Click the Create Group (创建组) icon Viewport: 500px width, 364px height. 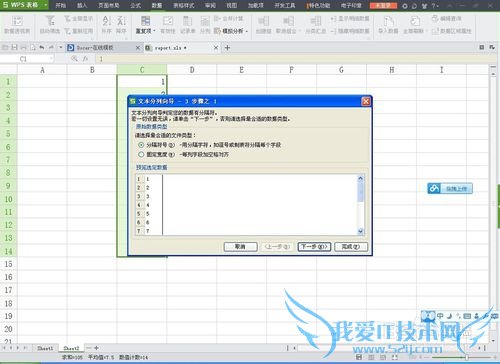coord(263,21)
